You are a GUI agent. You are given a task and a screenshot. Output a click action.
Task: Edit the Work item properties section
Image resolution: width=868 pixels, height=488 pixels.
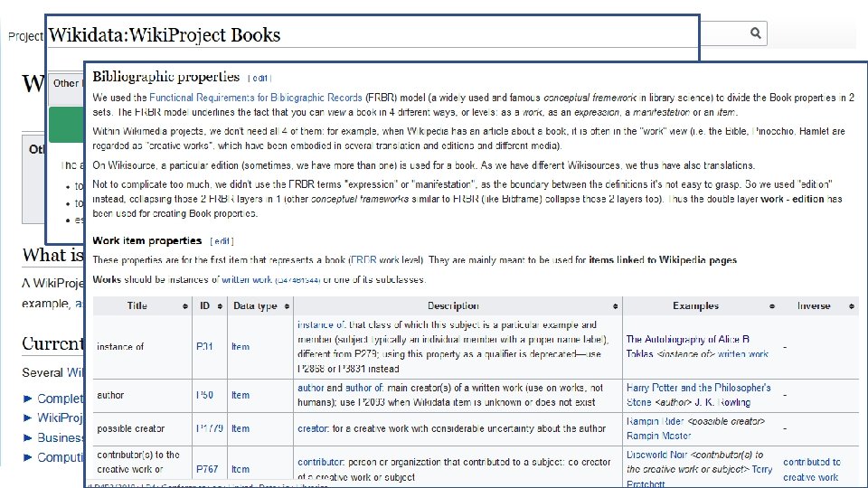click(x=222, y=241)
